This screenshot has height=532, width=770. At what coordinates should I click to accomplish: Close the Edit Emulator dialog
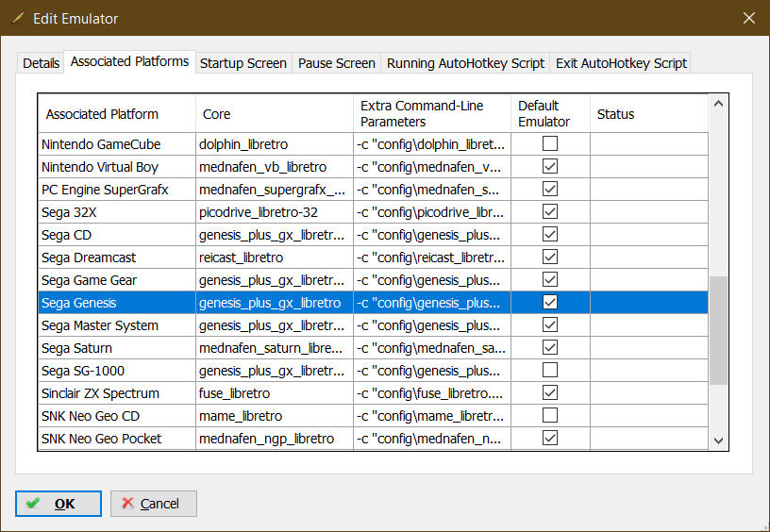(749, 18)
